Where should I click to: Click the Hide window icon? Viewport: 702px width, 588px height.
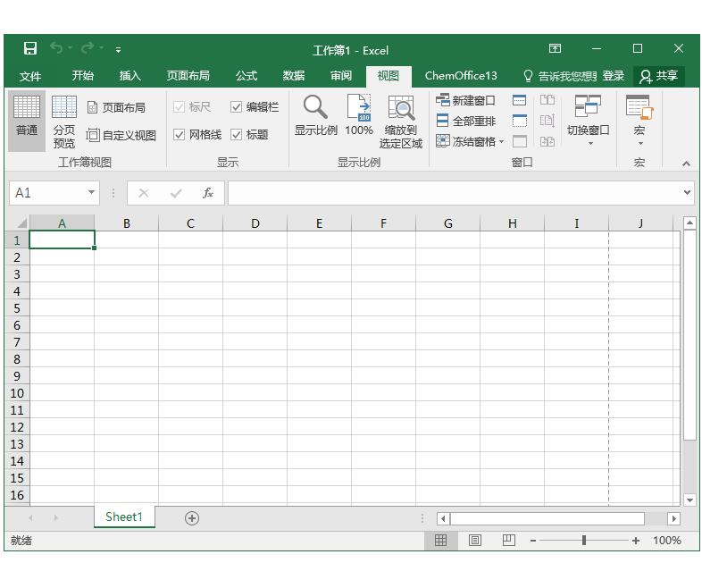[519, 121]
